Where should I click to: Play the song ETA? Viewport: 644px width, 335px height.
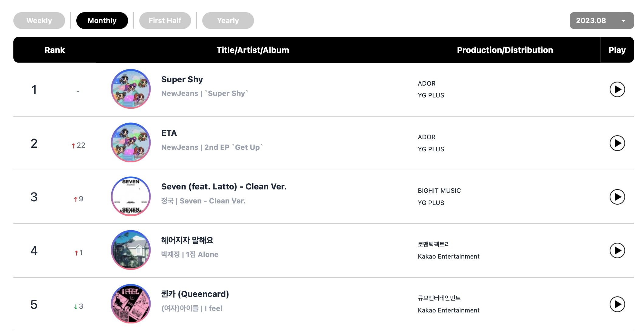point(617,143)
